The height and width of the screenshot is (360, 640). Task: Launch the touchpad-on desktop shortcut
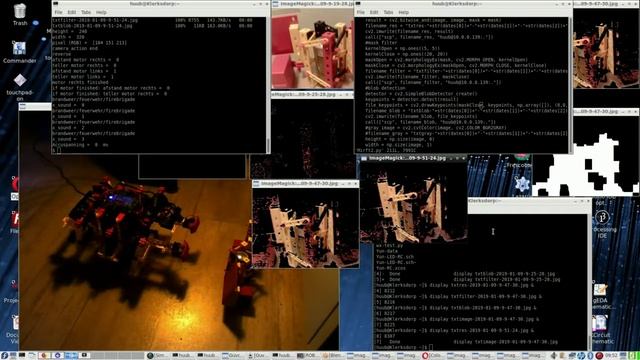(20, 87)
